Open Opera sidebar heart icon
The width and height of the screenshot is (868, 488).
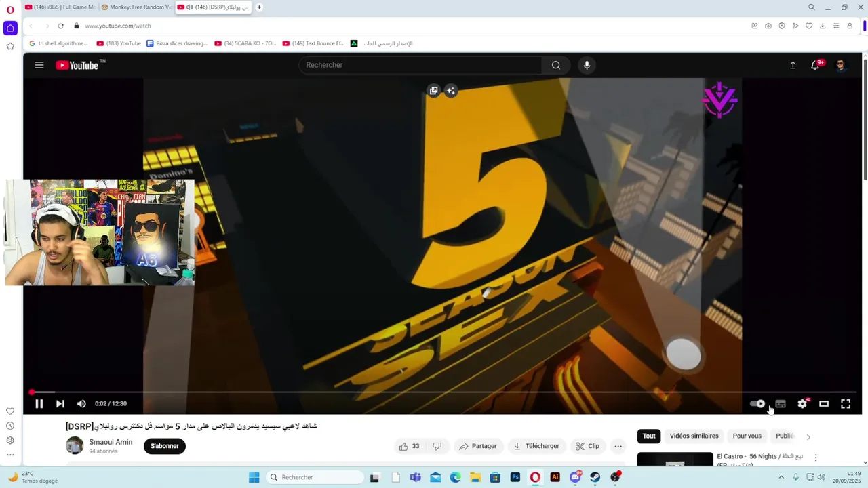tap(10, 411)
